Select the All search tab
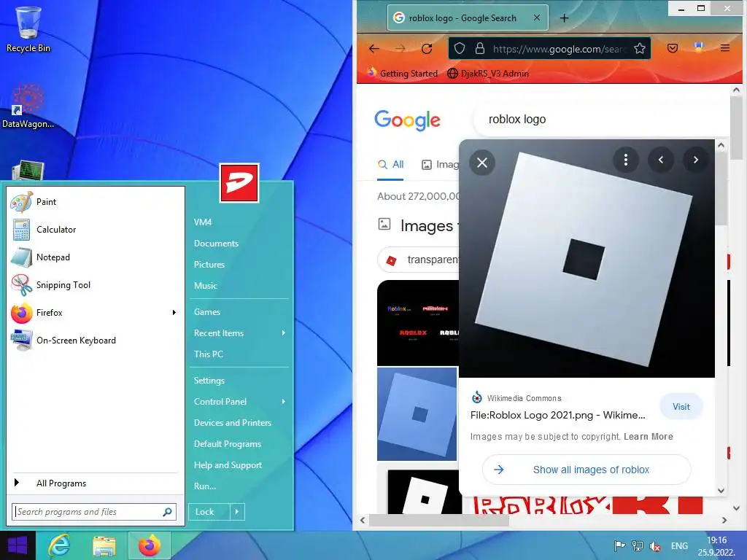Image resolution: width=747 pixels, height=560 pixels. pyautogui.click(x=391, y=165)
